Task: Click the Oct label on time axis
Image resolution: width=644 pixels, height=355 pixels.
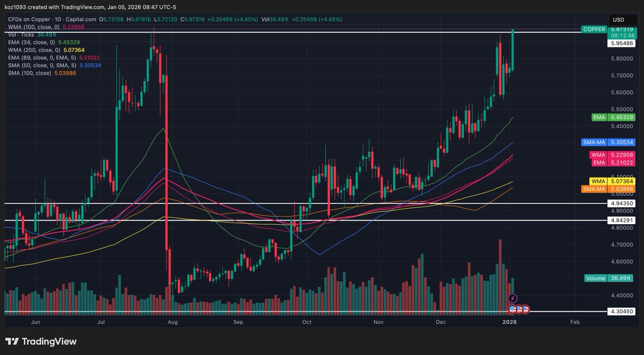Action: coord(306,322)
